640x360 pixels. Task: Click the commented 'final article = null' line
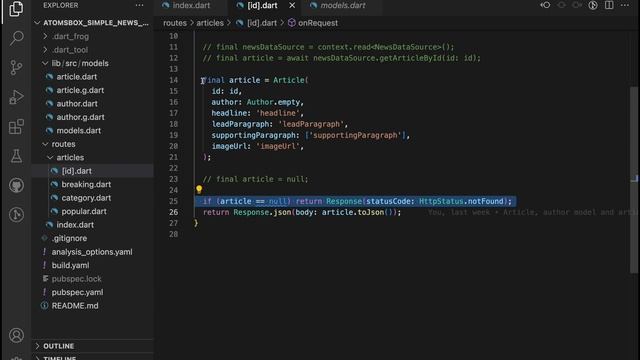(x=256, y=179)
